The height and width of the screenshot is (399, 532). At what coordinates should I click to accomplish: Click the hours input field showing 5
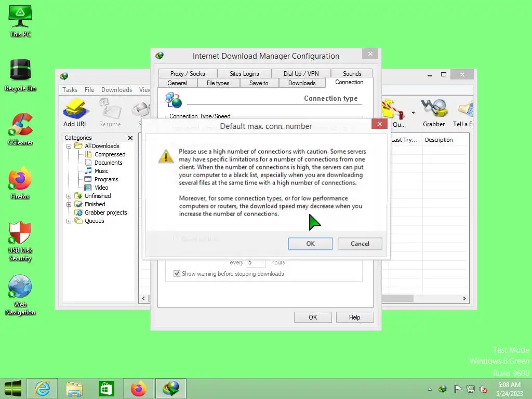pos(256,262)
